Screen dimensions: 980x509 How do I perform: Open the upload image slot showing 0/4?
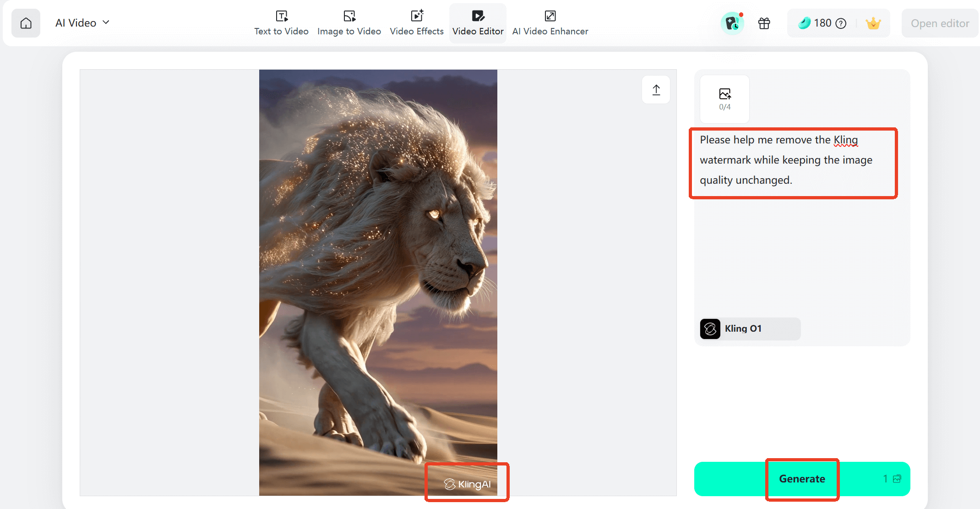click(x=724, y=99)
